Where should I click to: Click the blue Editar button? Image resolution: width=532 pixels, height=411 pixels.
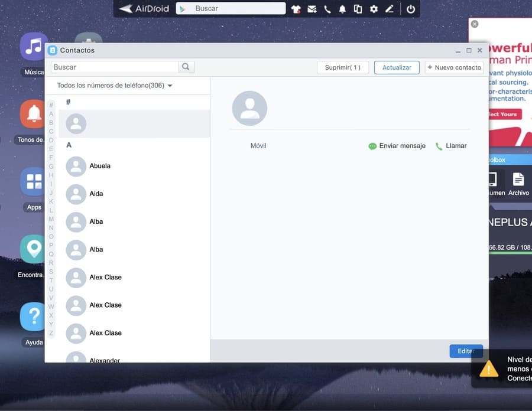tap(466, 351)
